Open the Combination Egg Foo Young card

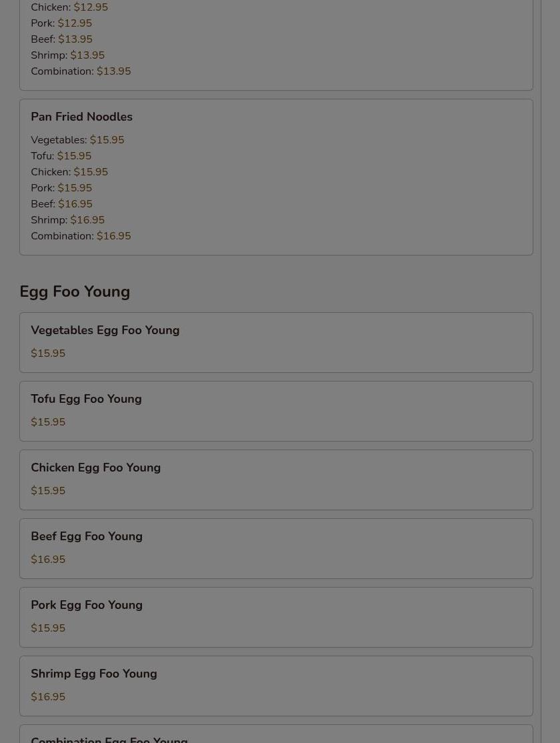click(276, 734)
